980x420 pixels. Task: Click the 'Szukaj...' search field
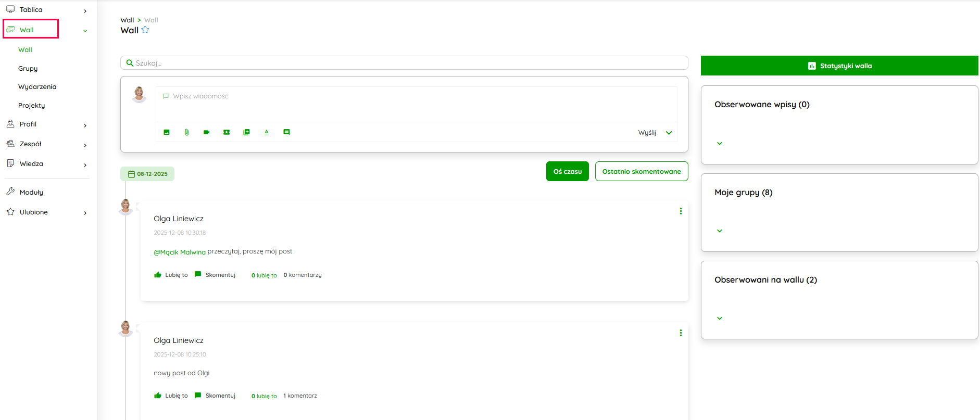pyautogui.click(x=404, y=63)
